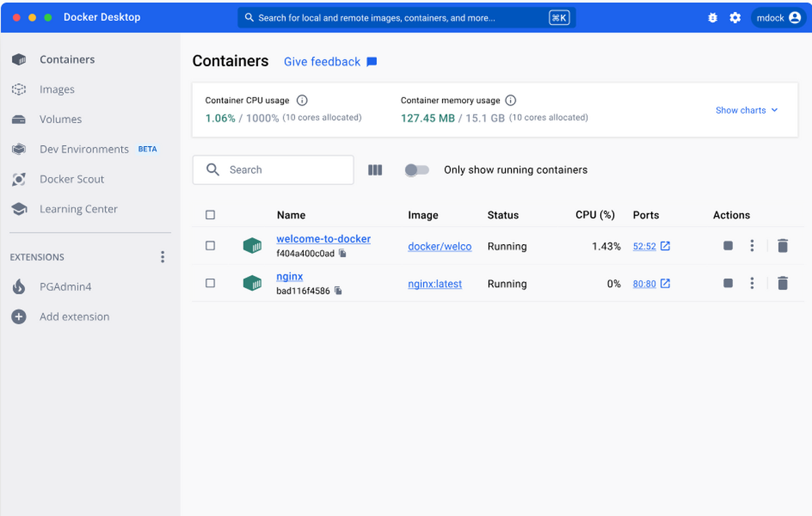Open Docker Desktop settings gear

point(735,17)
